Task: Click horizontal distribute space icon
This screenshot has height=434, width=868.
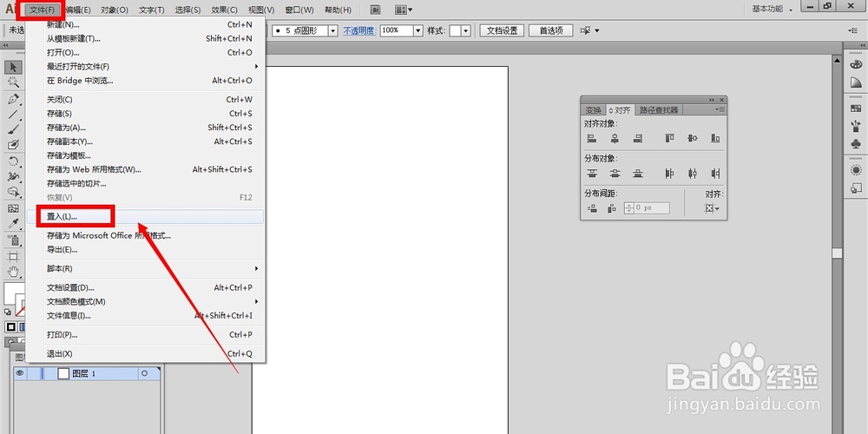Action: pos(612,208)
